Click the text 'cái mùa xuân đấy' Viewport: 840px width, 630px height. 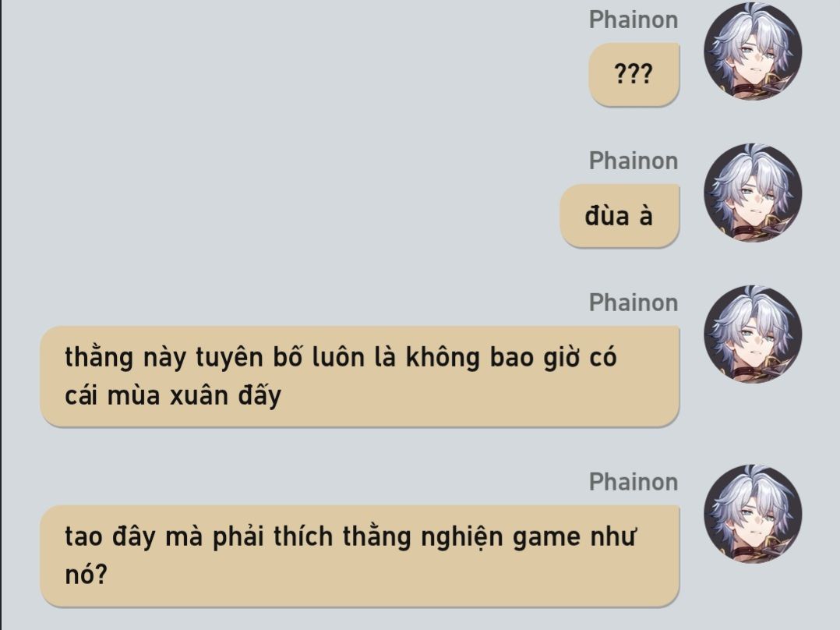[x=173, y=396]
